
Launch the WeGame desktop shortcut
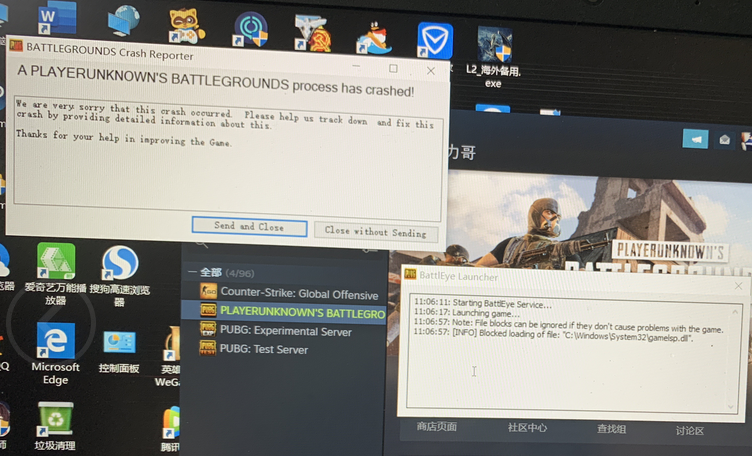(169, 357)
